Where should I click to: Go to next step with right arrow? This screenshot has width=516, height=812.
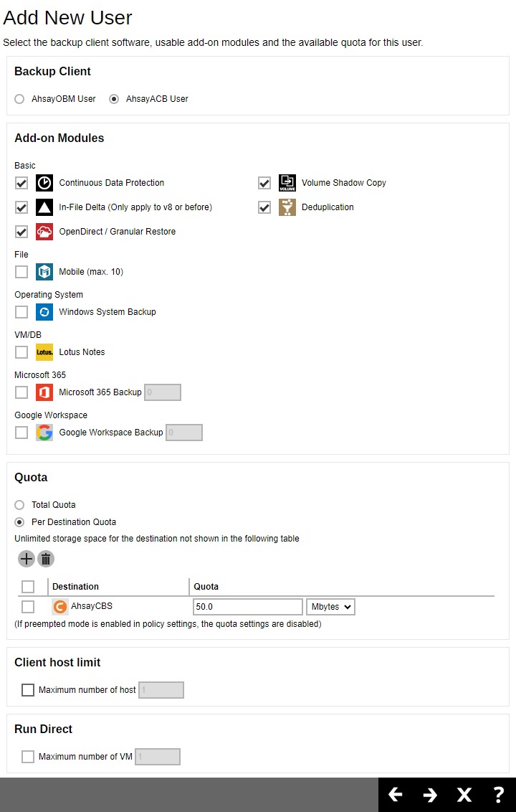point(429,794)
